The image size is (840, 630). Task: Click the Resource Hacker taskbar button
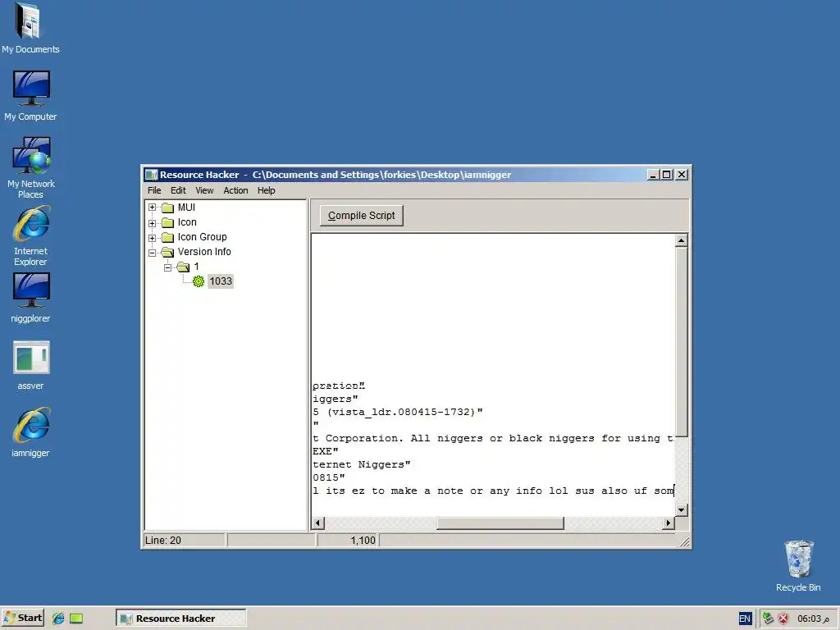181,619
